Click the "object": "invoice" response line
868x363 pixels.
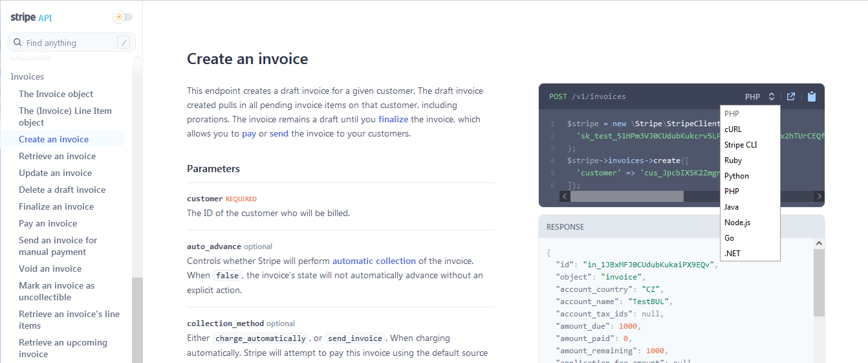point(600,277)
